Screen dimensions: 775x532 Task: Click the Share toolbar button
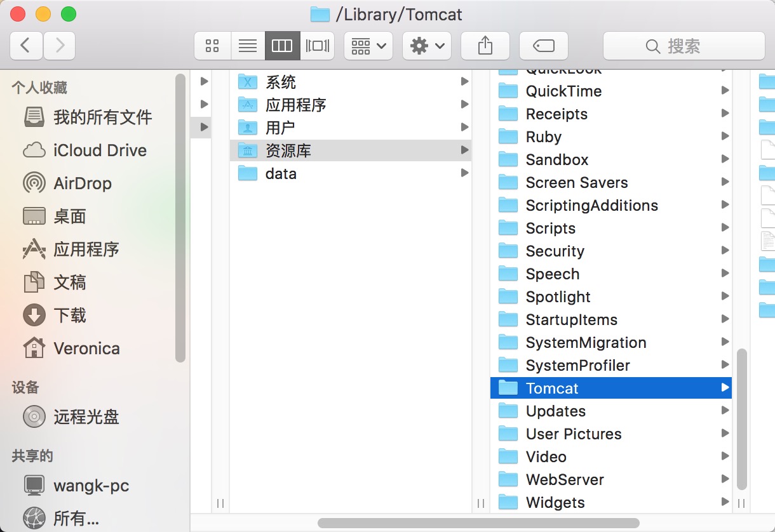pos(485,46)
